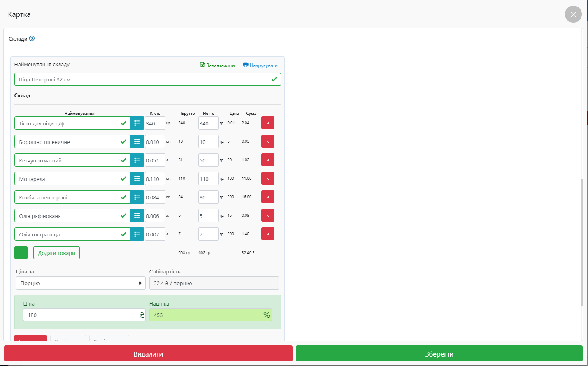588x366 pixels.
Task: Click the Нетто field for Олія рафінована
Action: (208, 215)
